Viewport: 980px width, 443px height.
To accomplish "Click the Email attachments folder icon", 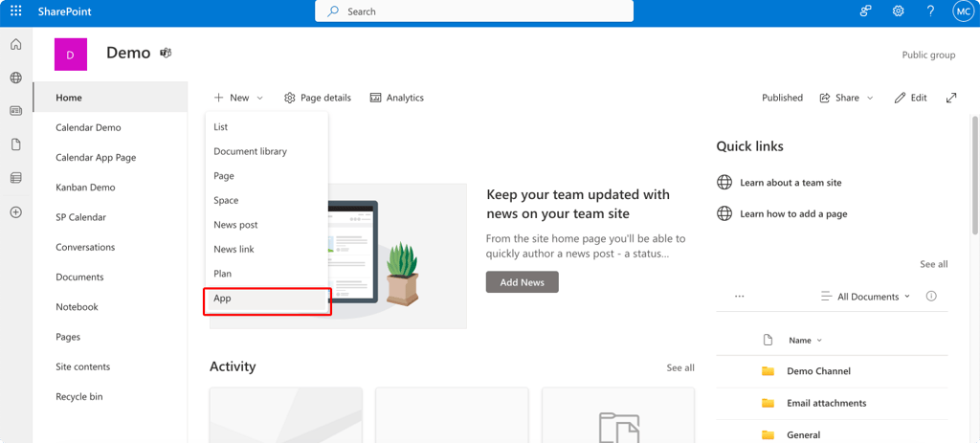I will [768, 403].
